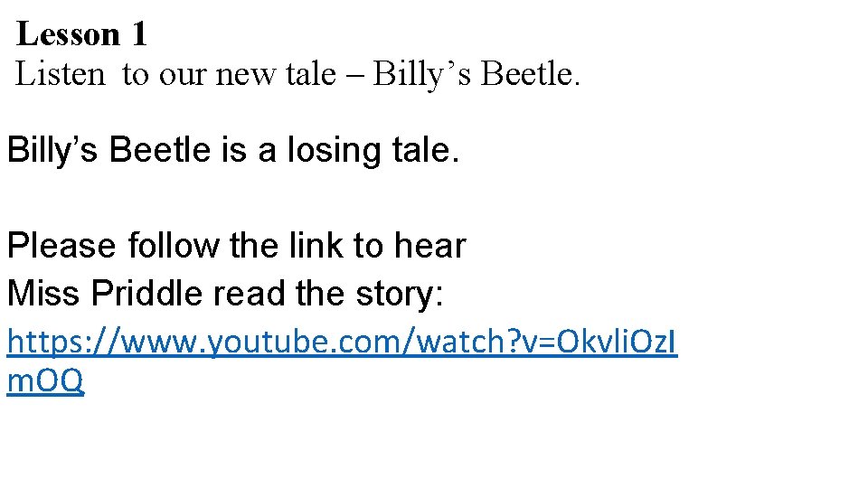Click the word 'Listen' in the subtitle
The image size is (868, 488).
pos(61,74)
